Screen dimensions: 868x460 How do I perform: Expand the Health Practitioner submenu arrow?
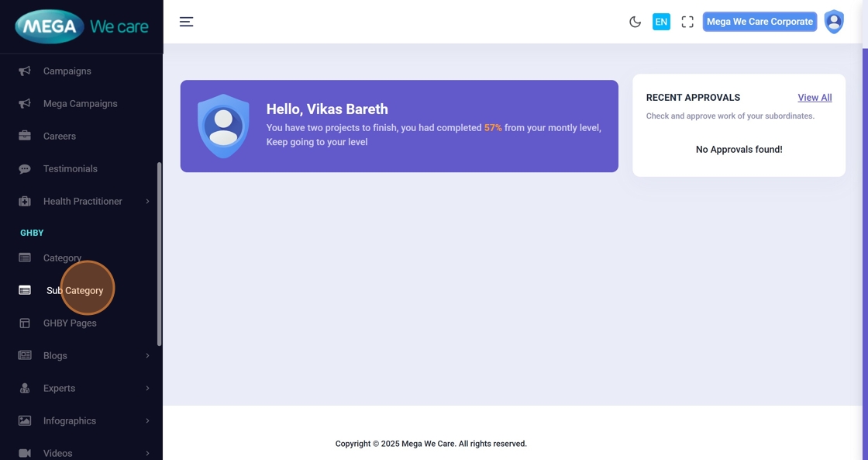[x=147, y=202]
